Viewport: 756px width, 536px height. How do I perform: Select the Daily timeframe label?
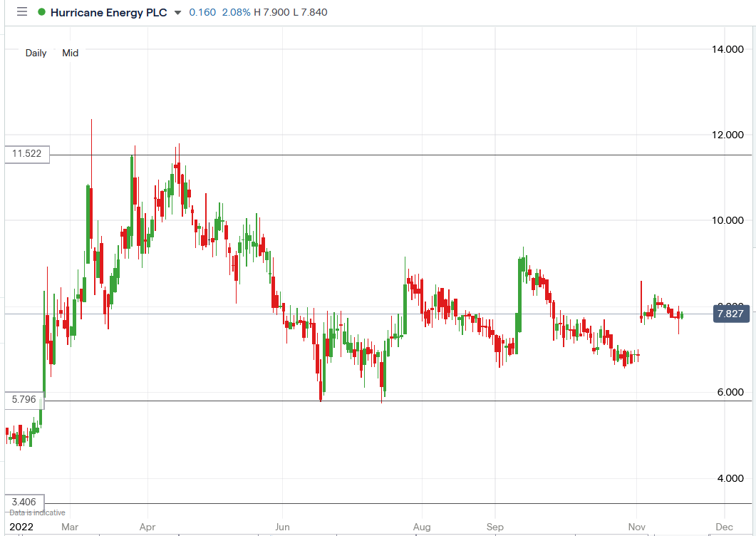36,53
